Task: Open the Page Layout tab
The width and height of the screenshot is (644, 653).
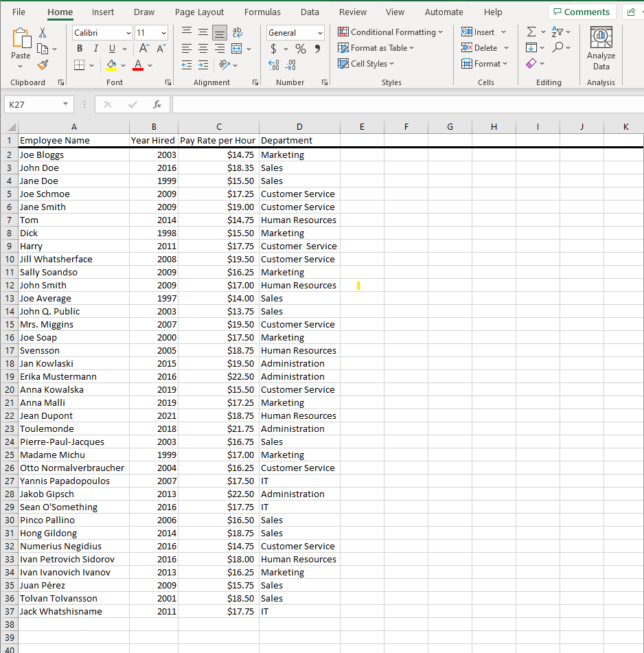Action: click(x=199, y=12)
